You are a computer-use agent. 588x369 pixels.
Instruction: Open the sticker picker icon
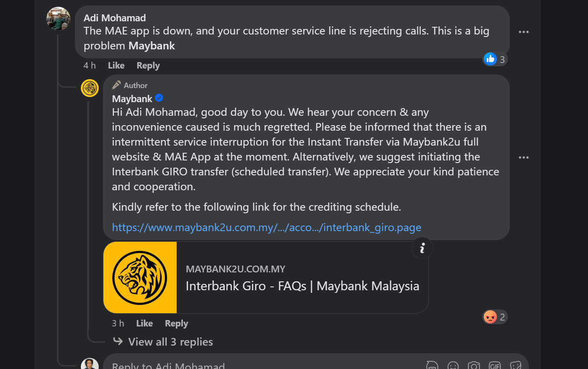515,365
